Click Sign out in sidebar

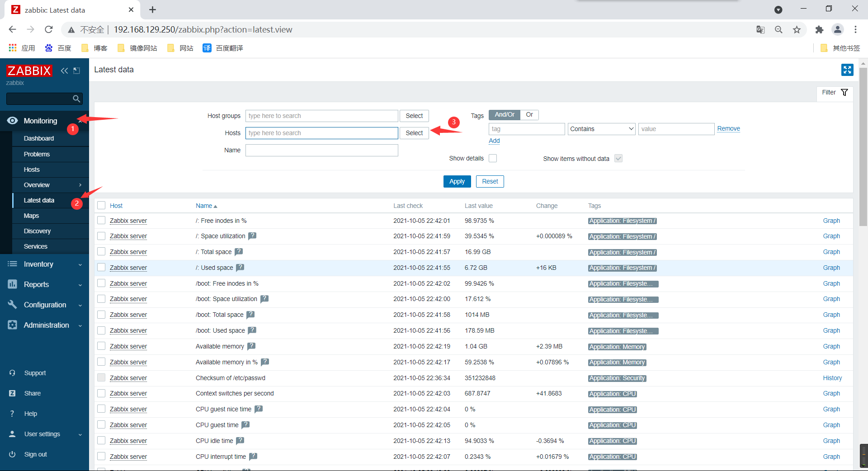[36, 454]
